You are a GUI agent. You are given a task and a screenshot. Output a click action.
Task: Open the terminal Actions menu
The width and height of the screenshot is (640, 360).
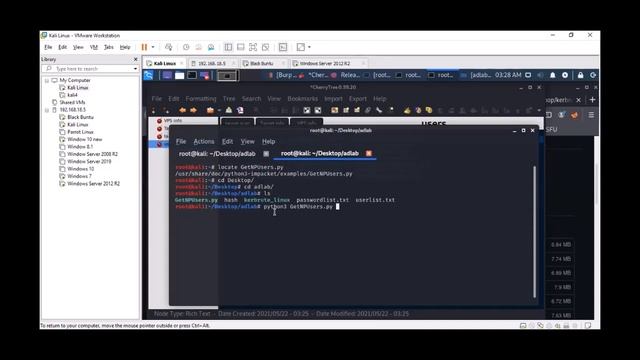(204, 142)
